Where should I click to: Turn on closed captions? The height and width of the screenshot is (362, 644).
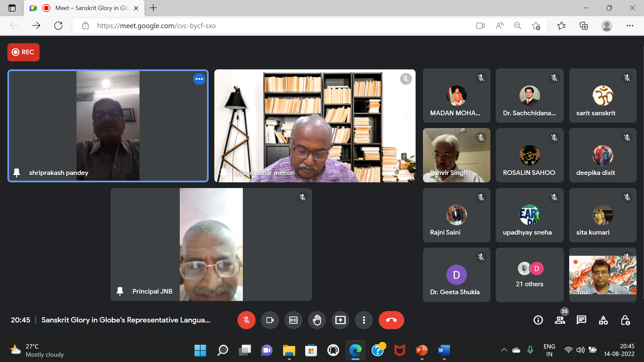[x=293, y=320]
